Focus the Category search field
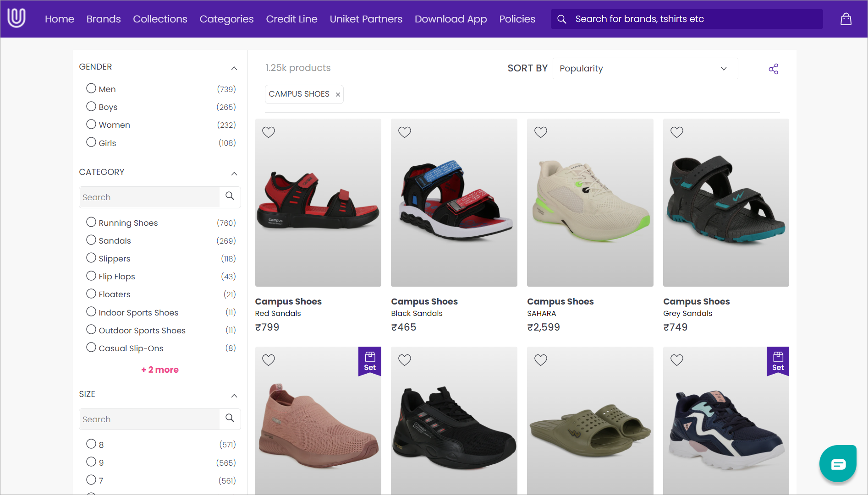The image size is (868, 495). click(149, 197)
